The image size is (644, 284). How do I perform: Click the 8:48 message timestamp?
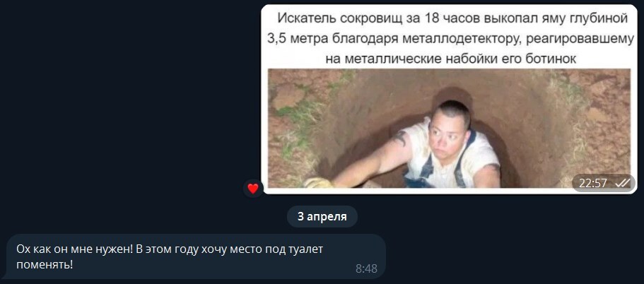click(366, 269)
